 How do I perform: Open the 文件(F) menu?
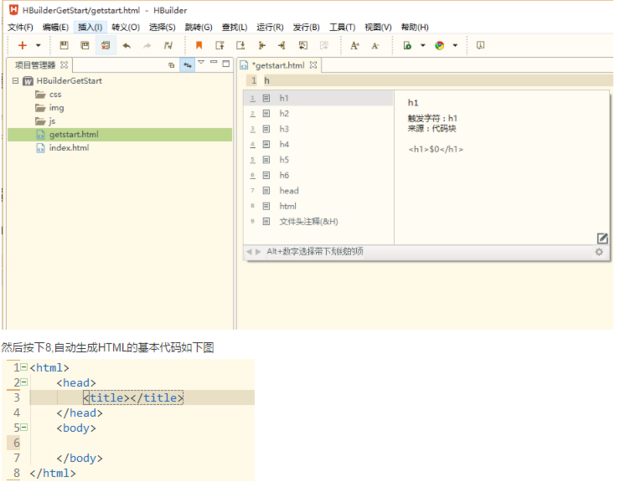coord(20,27)
